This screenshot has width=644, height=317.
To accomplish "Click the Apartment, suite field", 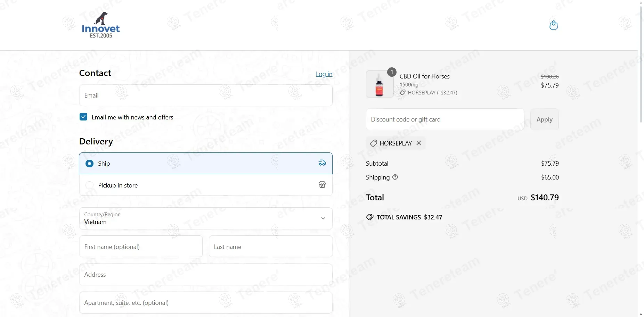I will point(206,303).
